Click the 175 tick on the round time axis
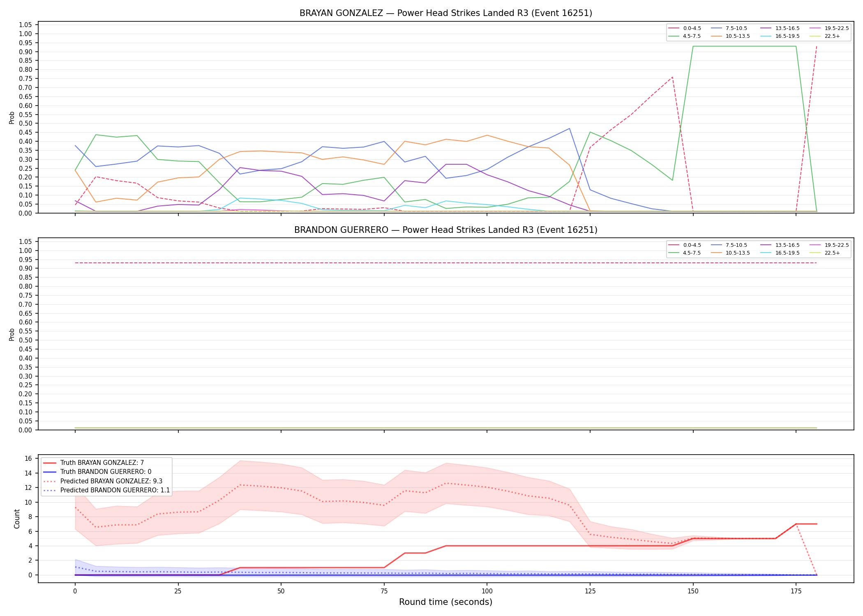Image resolution: width=863 pixels, height=616 pixels. (796, 591)
